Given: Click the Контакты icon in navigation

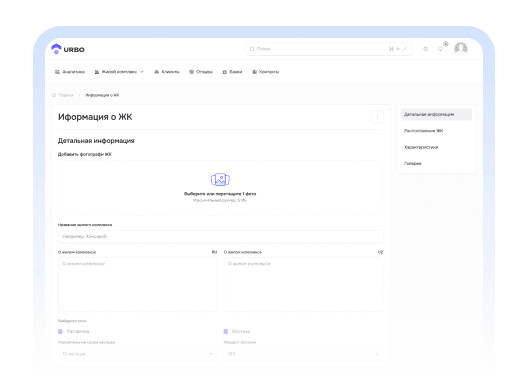Looking at the screenshot, I should pyautogui.click(x=254, y=72).
